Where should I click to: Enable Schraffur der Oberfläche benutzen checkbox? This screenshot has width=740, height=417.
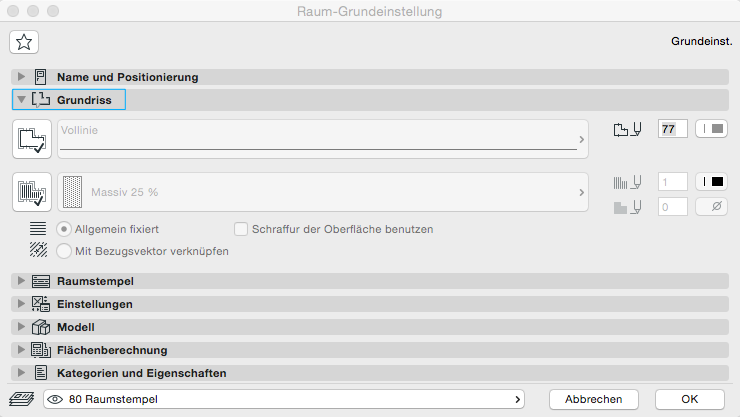click(240, 229)
